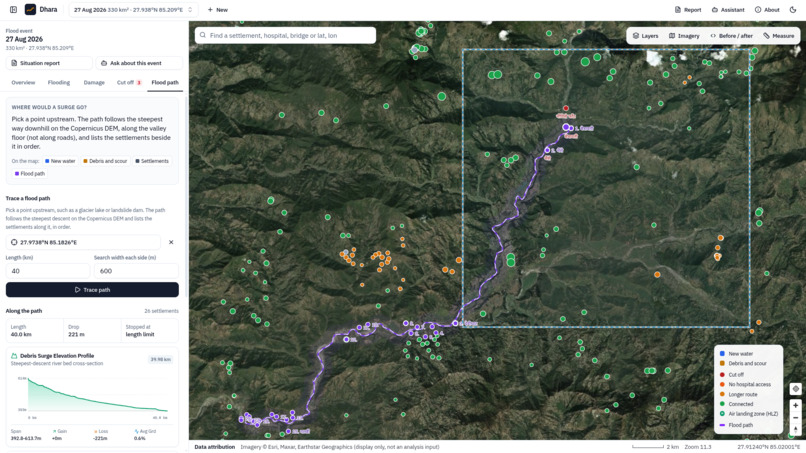
Task: Click Flood path entry in map legend
Action: [736, 425]
